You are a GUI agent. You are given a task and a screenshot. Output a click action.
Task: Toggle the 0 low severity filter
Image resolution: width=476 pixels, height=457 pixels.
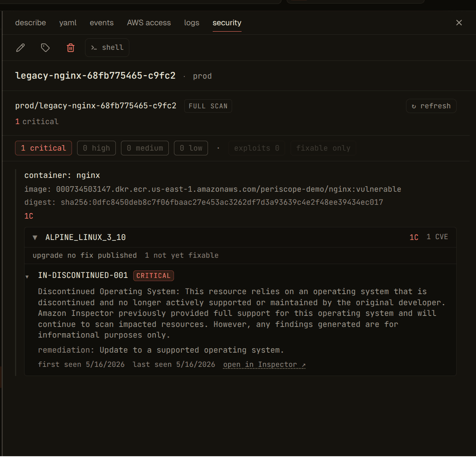click(191, 148)
